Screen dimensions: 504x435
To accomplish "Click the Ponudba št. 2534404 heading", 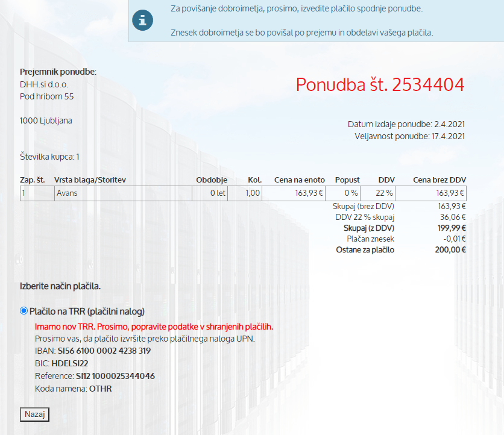I will coord(380,85).
